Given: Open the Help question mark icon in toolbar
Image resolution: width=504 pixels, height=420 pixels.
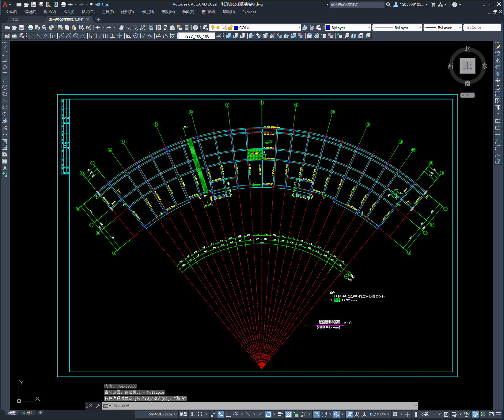Looking at the screenshot, I should 195,28.
